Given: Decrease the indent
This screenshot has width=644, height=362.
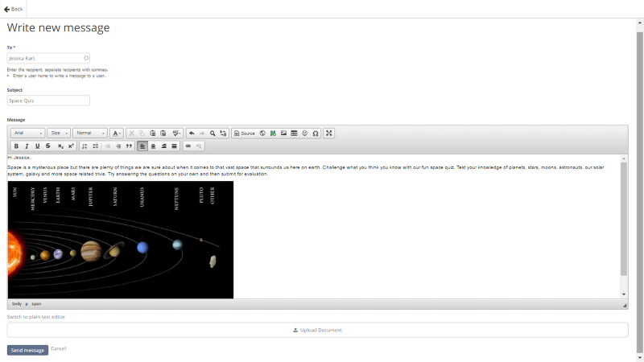Looking at the screenshot, I should [108, 146].
